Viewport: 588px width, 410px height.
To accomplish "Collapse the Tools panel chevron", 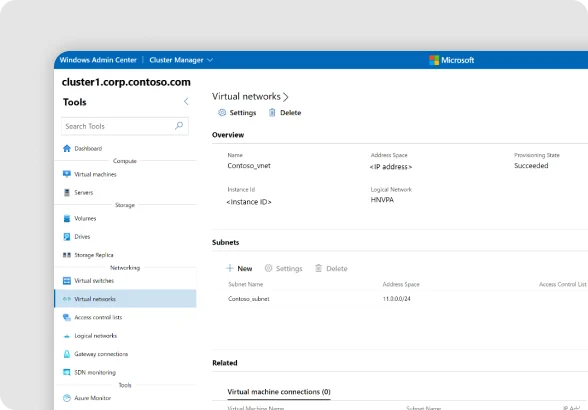I will [186, 101].
